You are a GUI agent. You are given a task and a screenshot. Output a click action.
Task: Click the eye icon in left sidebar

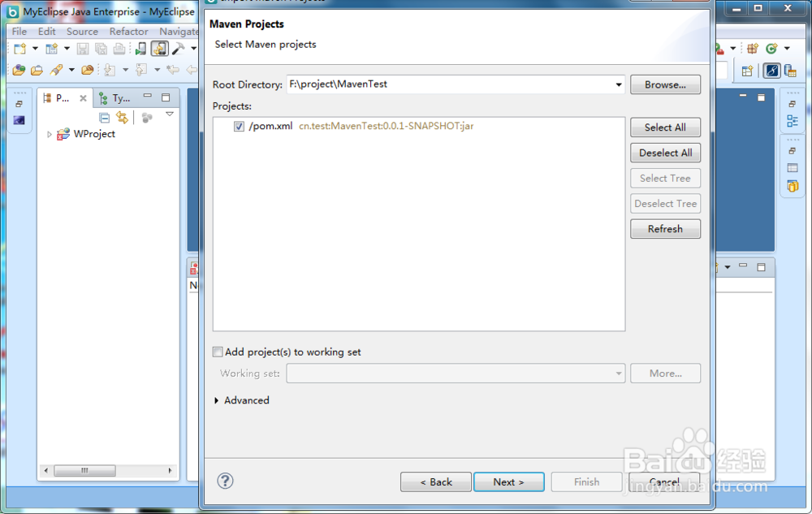(19, 120)
